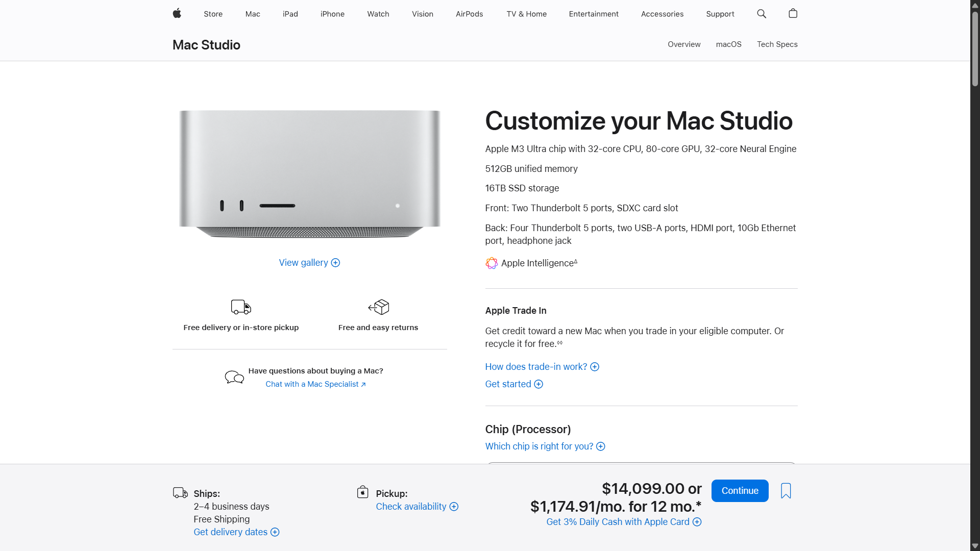980x551 pixels.
Task: Expand Check availability for pickup
Action: point(416,507)
